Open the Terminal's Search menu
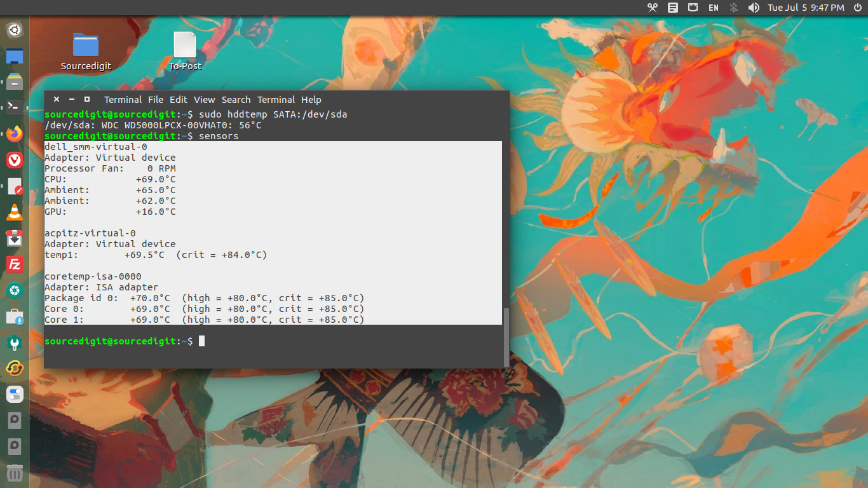 [x=236, y=99]
